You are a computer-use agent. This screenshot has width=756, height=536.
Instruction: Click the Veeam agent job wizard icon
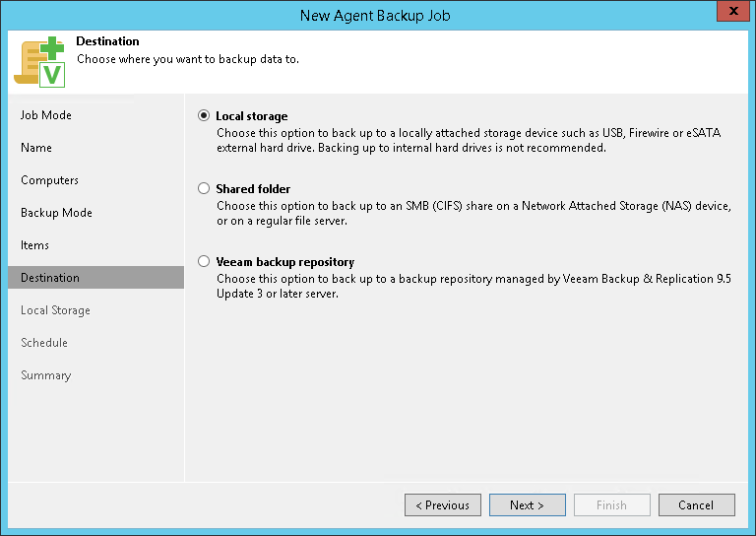point(39,61)
